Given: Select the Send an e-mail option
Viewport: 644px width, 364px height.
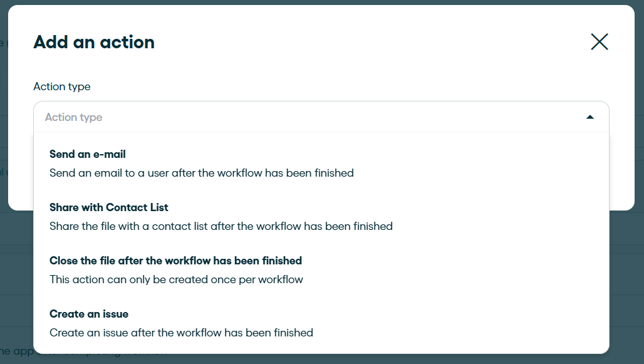Looking at the screenshot, I should click(321, 164).
